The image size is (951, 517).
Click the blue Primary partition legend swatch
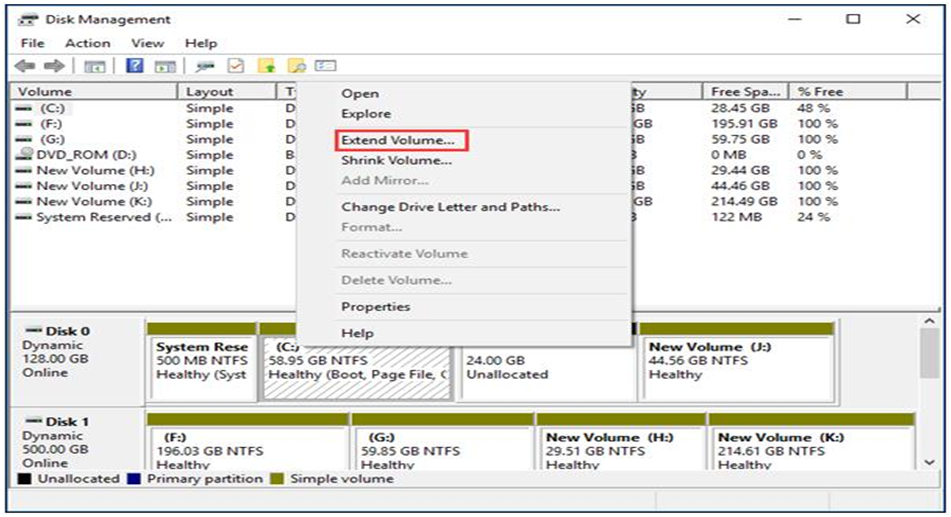click(x=134, y=479)
